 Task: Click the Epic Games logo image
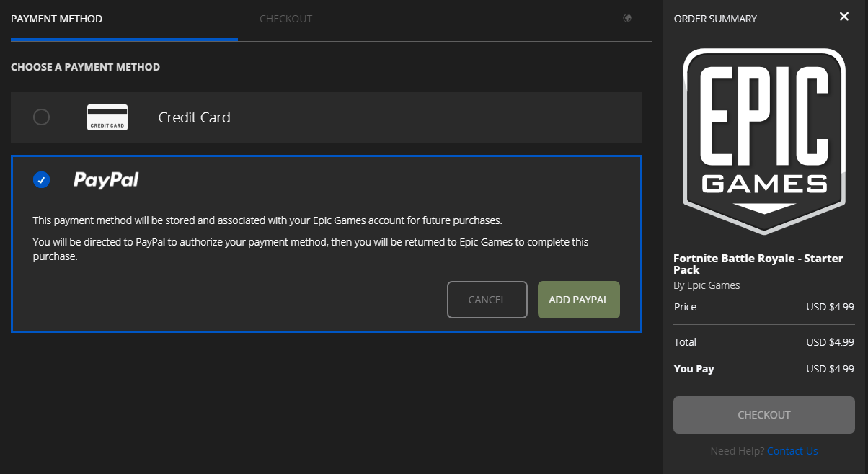click(x=764, y=141)
